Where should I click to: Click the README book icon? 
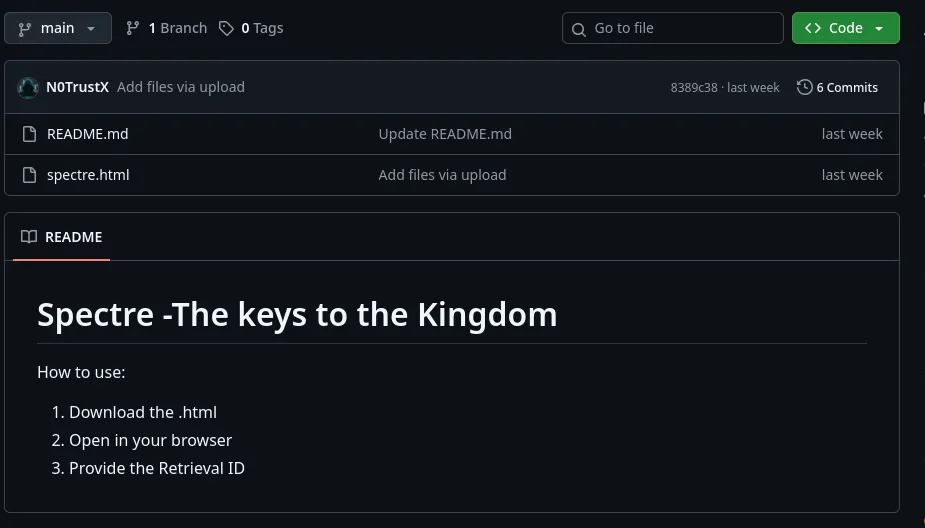(x=29, y=237)
